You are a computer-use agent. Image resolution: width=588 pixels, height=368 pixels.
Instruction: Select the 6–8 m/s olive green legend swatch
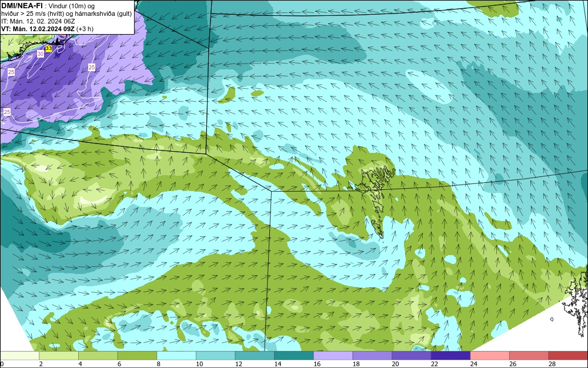coord(137,356)
